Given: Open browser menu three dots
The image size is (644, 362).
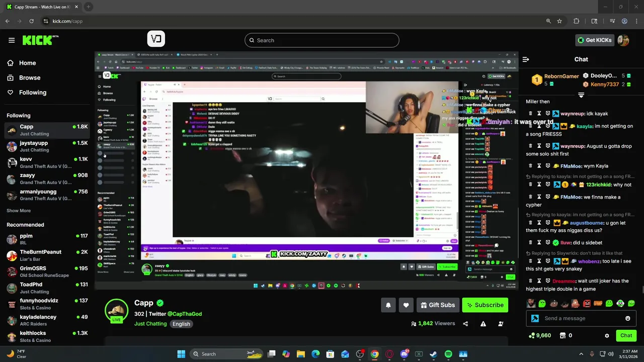Looking at the screenshot, I should 636,21.
